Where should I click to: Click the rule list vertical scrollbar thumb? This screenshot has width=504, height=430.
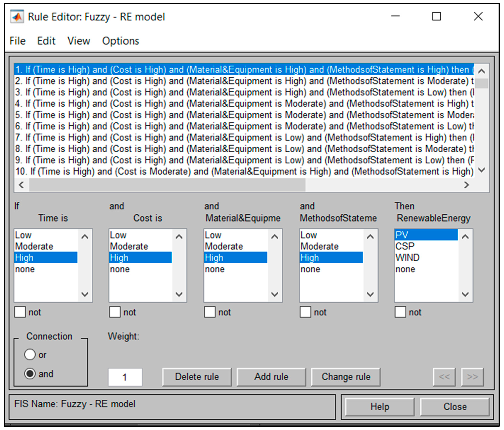(481, 83)
